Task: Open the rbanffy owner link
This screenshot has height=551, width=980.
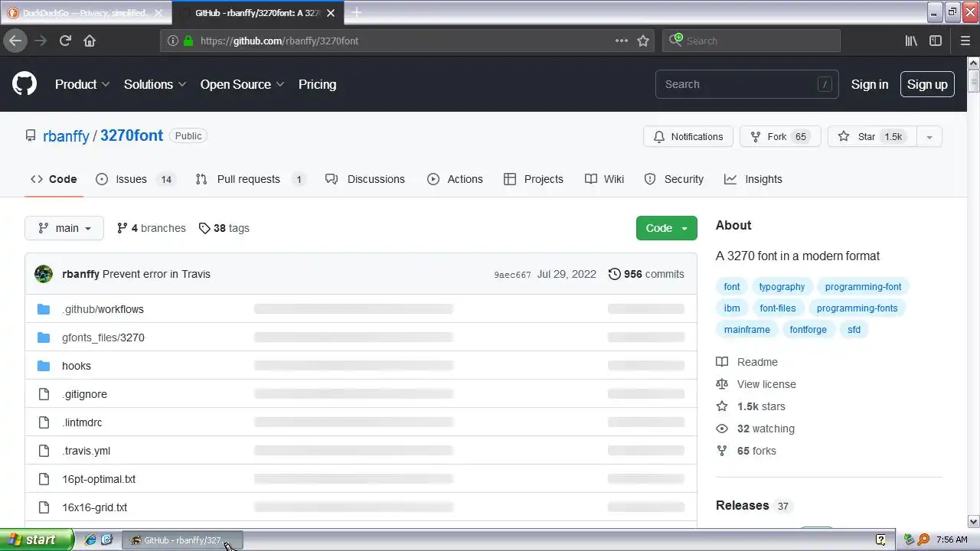Action: [x=66, y=135]
